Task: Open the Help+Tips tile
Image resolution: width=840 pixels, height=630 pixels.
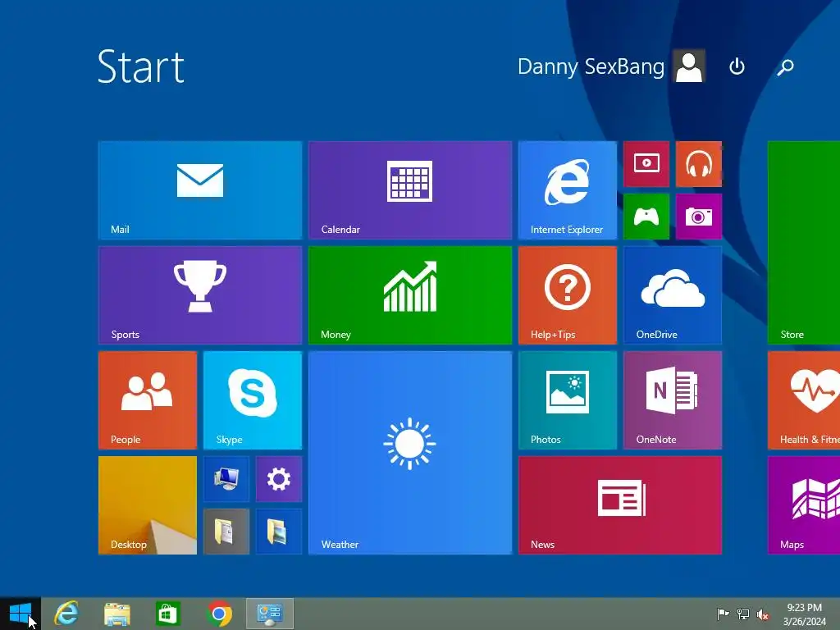Action: pos(568,295)
